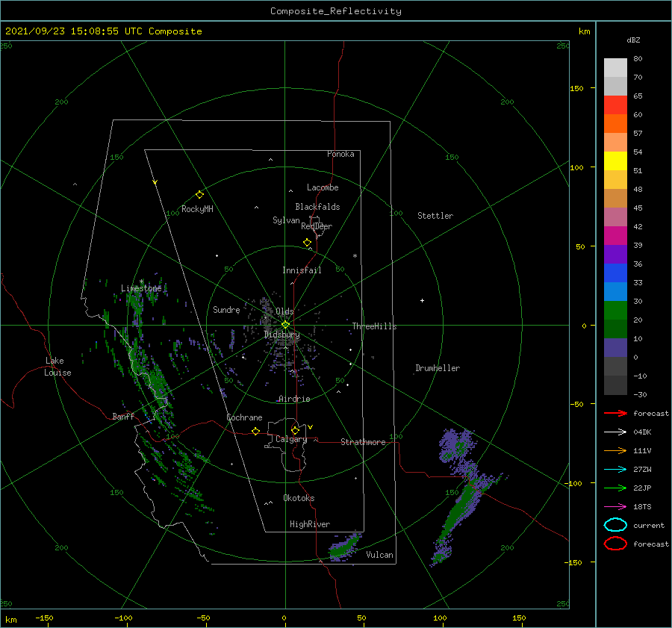Choose the green 22JP arrow icon
The height and width of the screenshot is (628, 672).
(x=615, y=488)
